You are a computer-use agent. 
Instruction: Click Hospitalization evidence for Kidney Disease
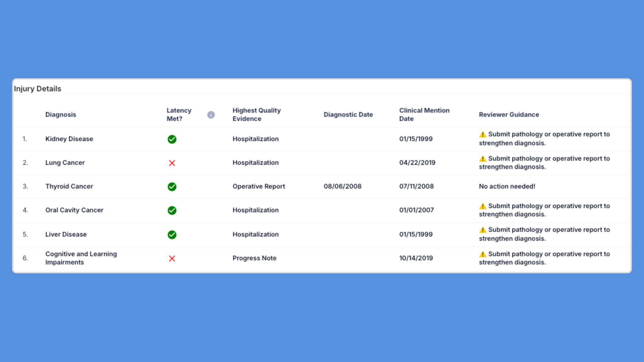coord(256,139)
